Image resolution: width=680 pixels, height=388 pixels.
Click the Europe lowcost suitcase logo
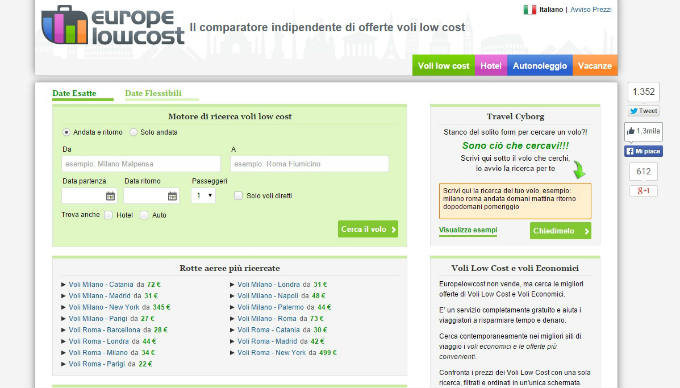tap(65, 25)
